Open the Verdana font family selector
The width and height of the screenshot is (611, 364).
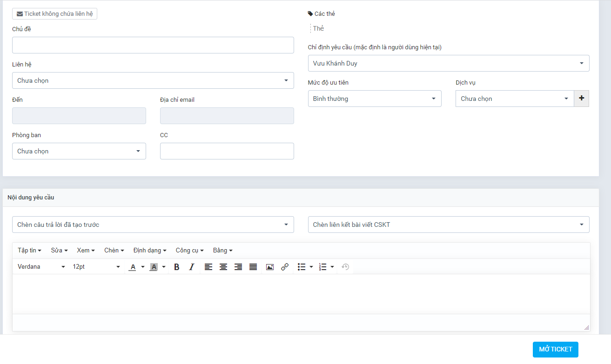(x=41, y=267)
